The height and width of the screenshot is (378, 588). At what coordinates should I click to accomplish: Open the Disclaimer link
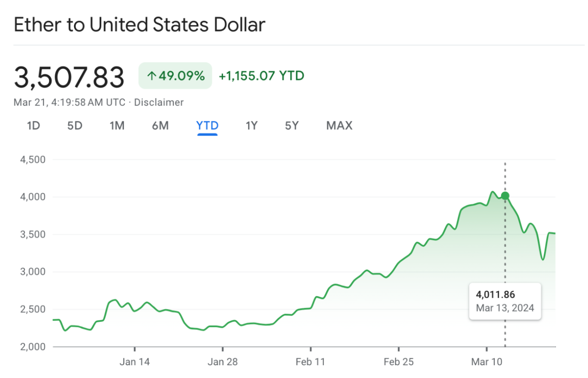pyautogui.click(x=158, y=102)
